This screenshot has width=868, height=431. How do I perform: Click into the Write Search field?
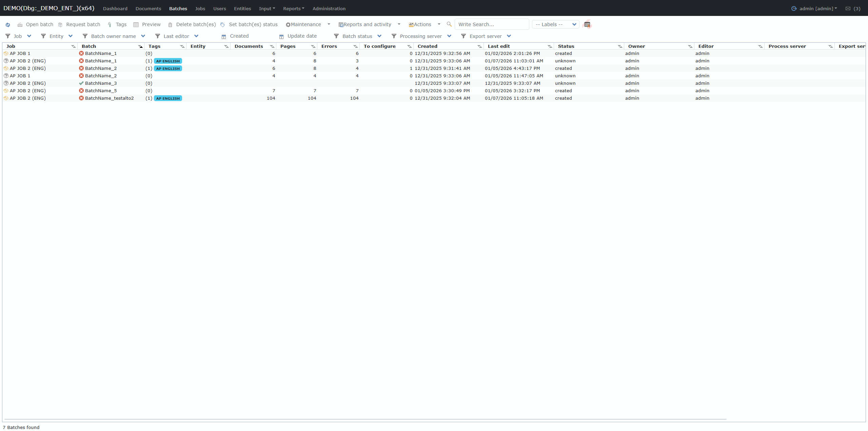click(x=492, y=24)
